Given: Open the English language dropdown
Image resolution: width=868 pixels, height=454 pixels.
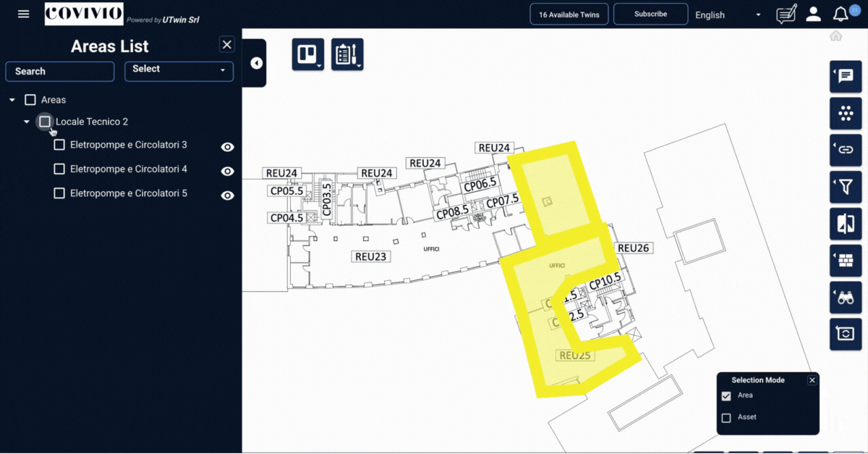Looking at the screenshot, I should tap(728, 14).
